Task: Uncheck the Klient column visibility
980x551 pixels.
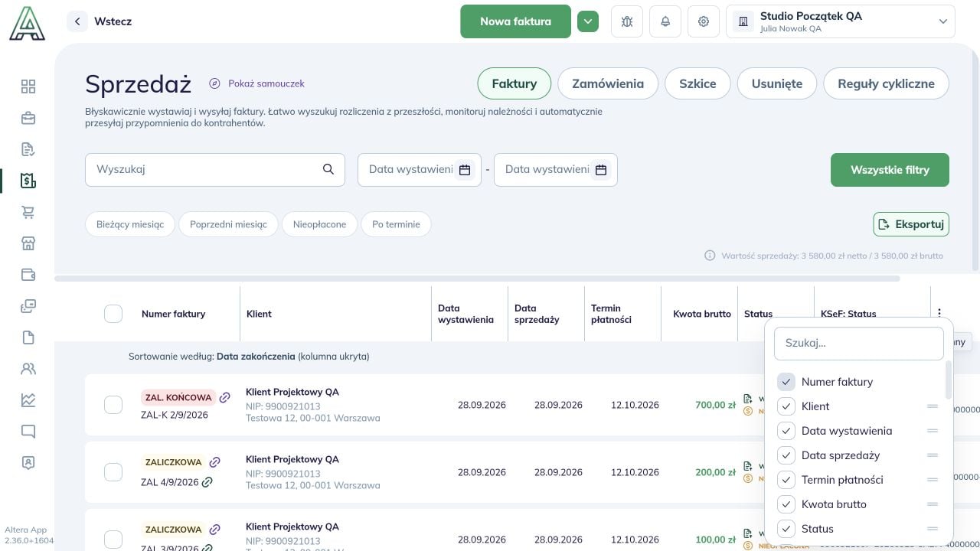Action: click(x=786, y=406)
